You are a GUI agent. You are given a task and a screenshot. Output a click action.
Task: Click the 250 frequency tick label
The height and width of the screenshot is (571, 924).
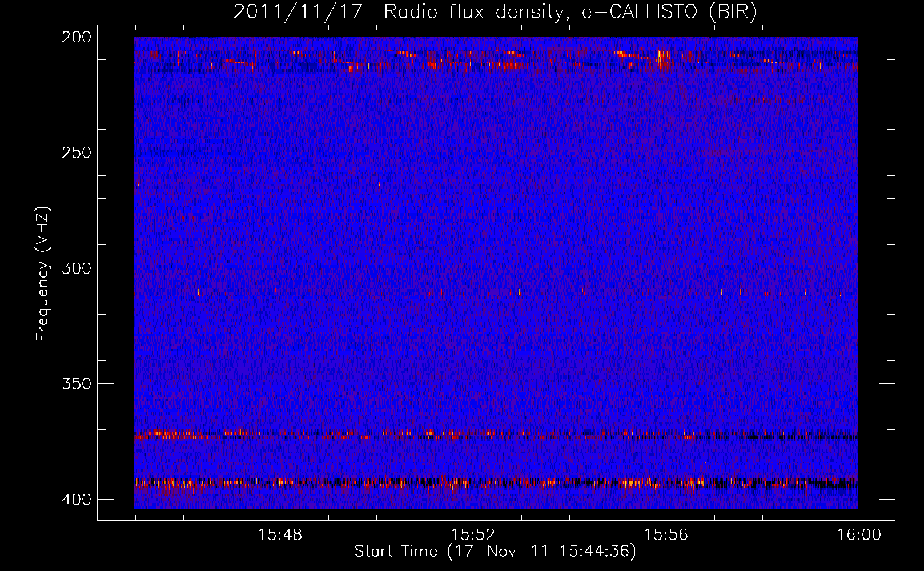76,152
